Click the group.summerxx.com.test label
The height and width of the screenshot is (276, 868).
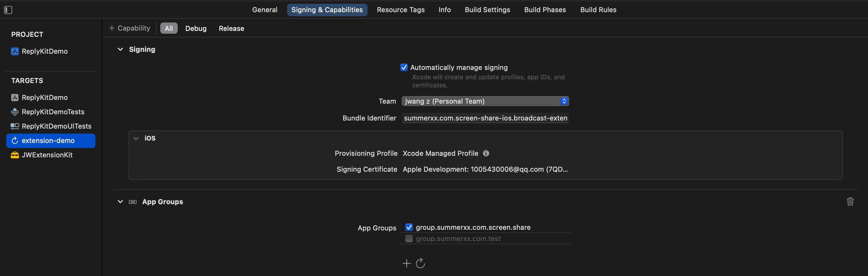coord(458,239)
